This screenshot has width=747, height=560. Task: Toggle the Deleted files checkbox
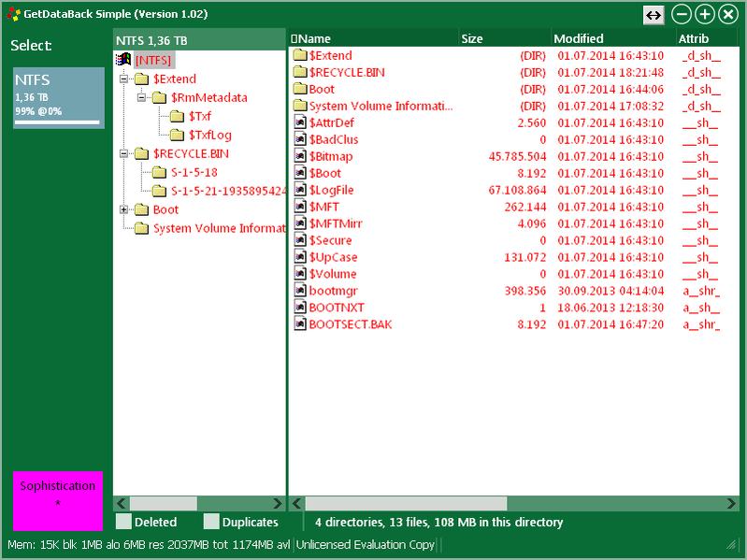point(123,522)
